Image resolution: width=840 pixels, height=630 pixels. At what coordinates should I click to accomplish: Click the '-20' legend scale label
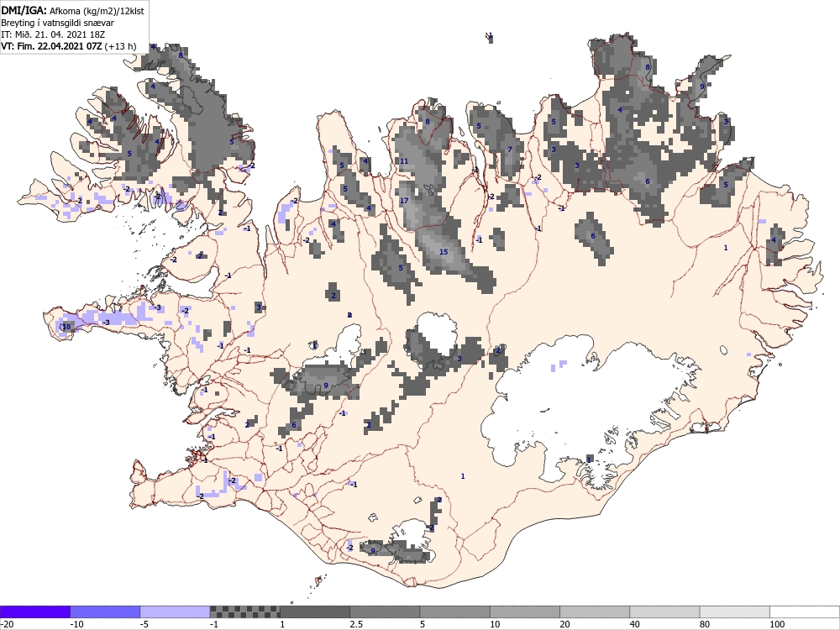pyautogui.click(x=7, y=624)
